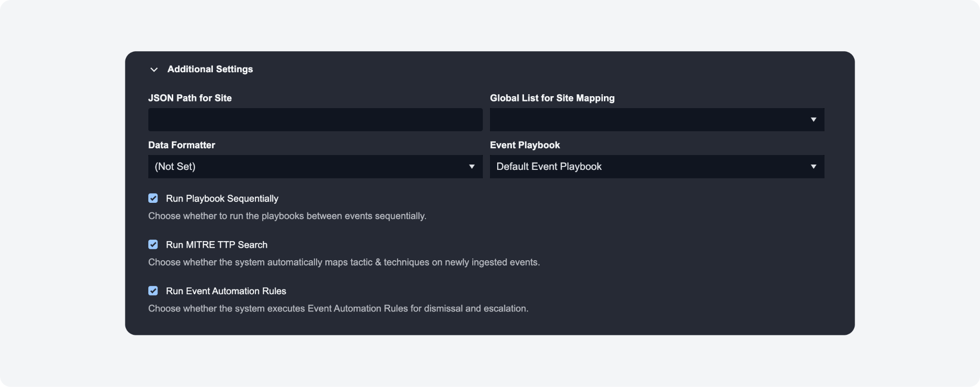Click the Additional Settings header title
This screenshot has height=387, width=980.
(x=210, y=69)
